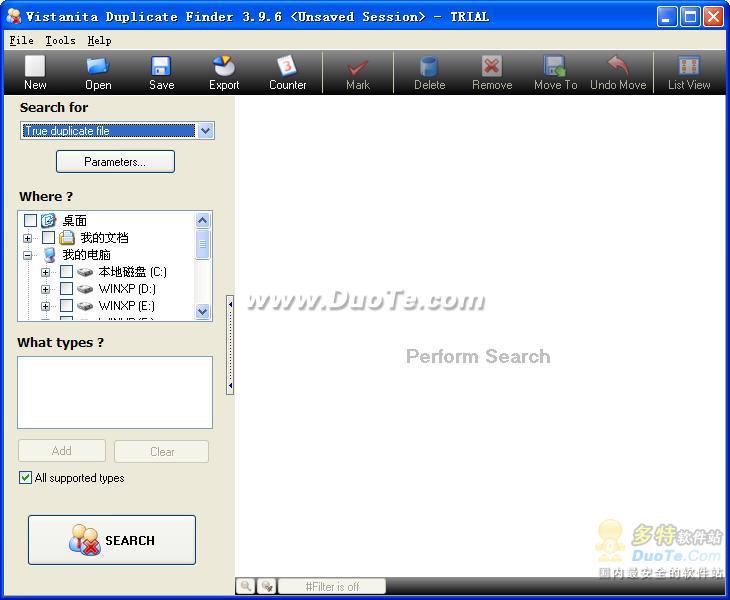Open the Help menu
Image resolution: width=730 pixels, height=600 pixels.
click(99, 40)
